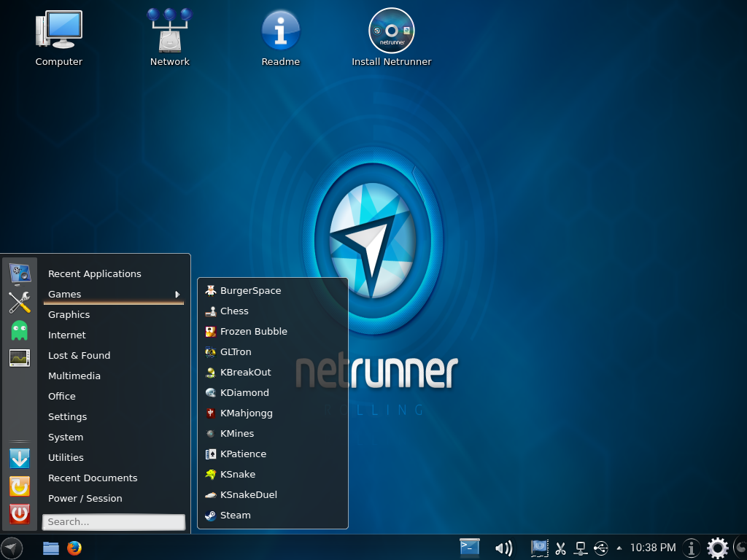Click the volume speaker tray icon
747x560 pixels.
(x=503, y=548)
